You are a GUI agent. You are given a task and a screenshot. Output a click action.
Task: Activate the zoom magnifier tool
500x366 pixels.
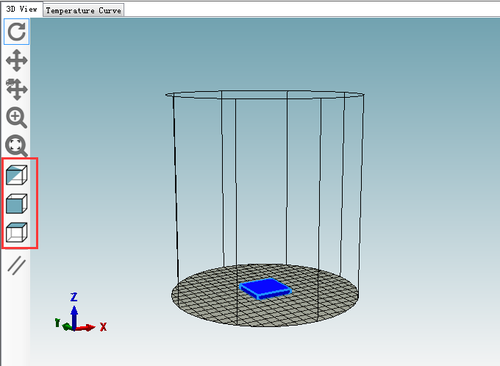click(16, 118)
